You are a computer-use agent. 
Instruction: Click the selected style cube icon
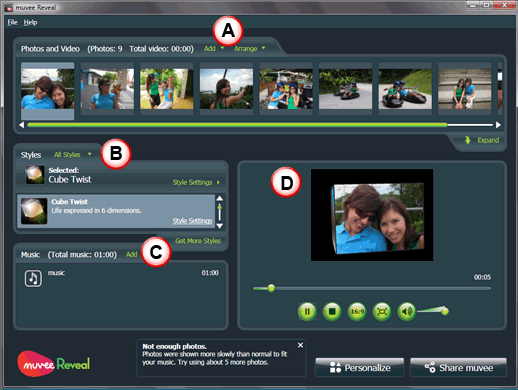[35, 175]
